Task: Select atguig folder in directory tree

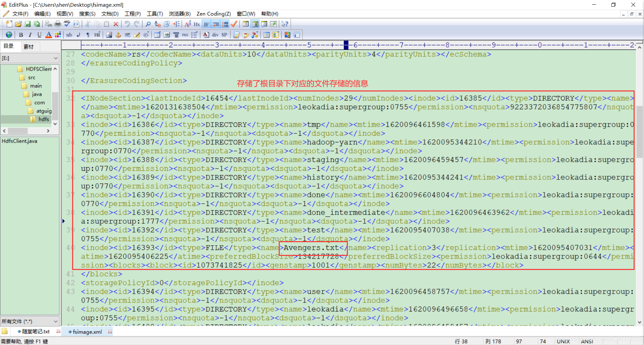Action: coord(40,111)
